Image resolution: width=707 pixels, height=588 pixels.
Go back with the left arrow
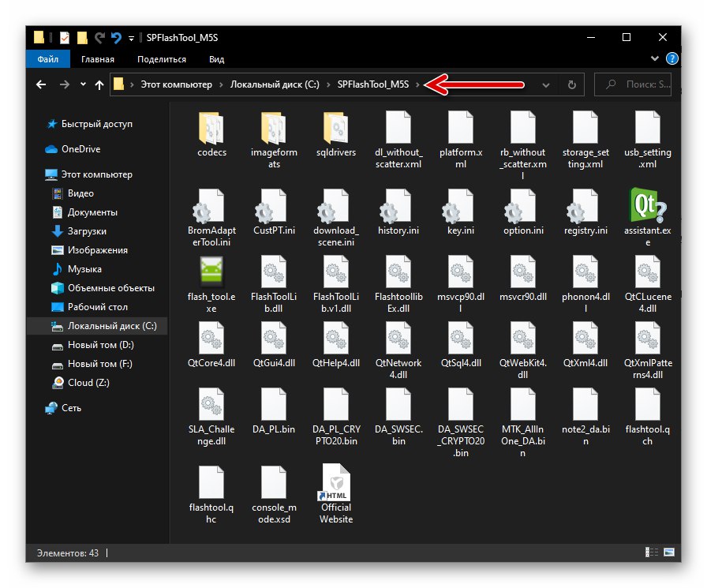41,84
